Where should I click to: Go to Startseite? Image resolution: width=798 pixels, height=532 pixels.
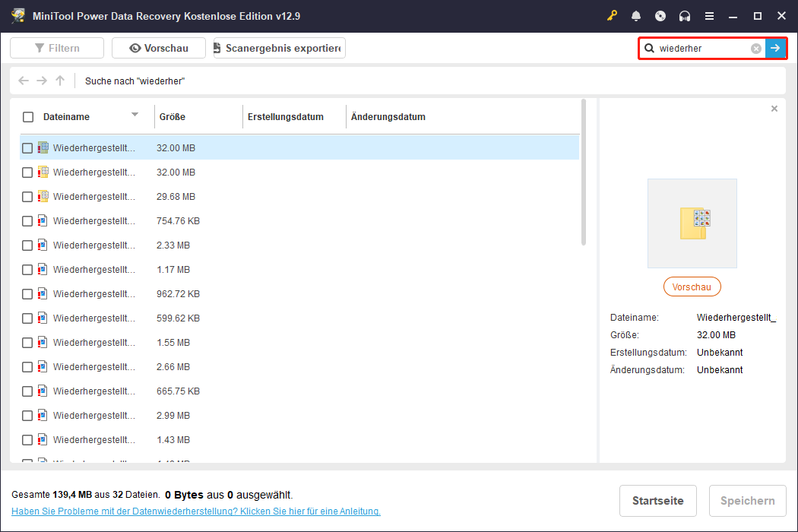658,501
